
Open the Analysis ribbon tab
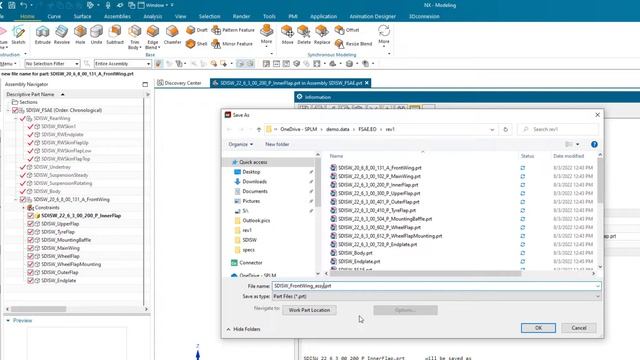(x=153, y=16)
